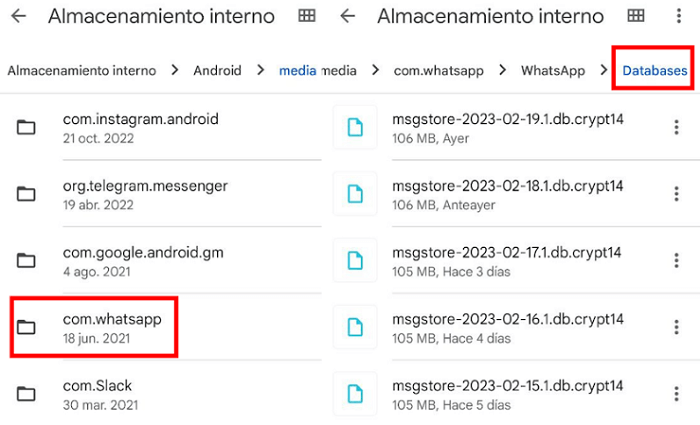Switch to grid view in the right panel
The height and width of the screenshot is (425, 700).
pos(636,16)
